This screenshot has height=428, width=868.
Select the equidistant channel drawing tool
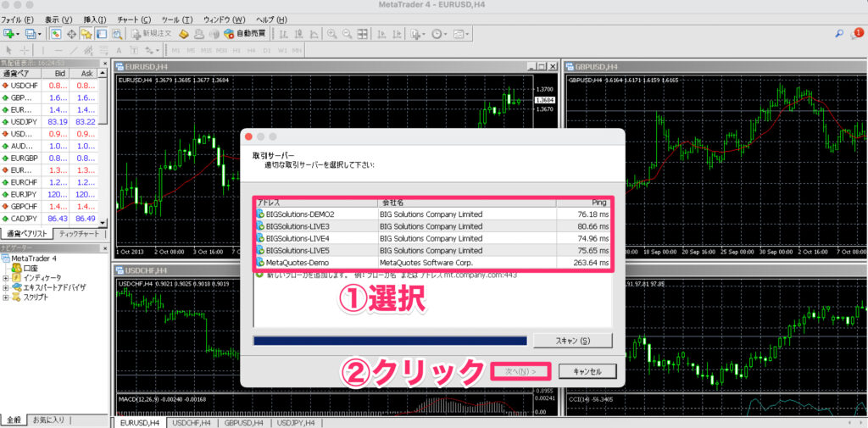pyautogui.click(x=88, y=50)
